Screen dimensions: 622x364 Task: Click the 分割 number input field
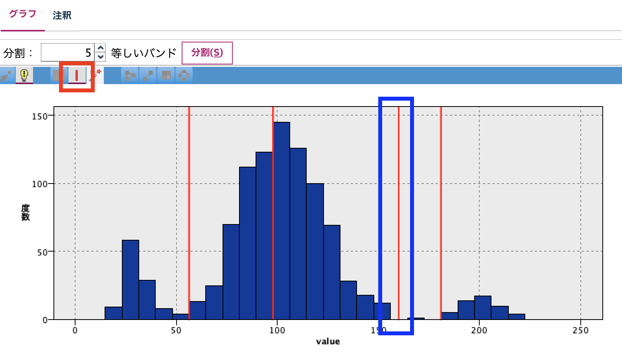point(68,52)
